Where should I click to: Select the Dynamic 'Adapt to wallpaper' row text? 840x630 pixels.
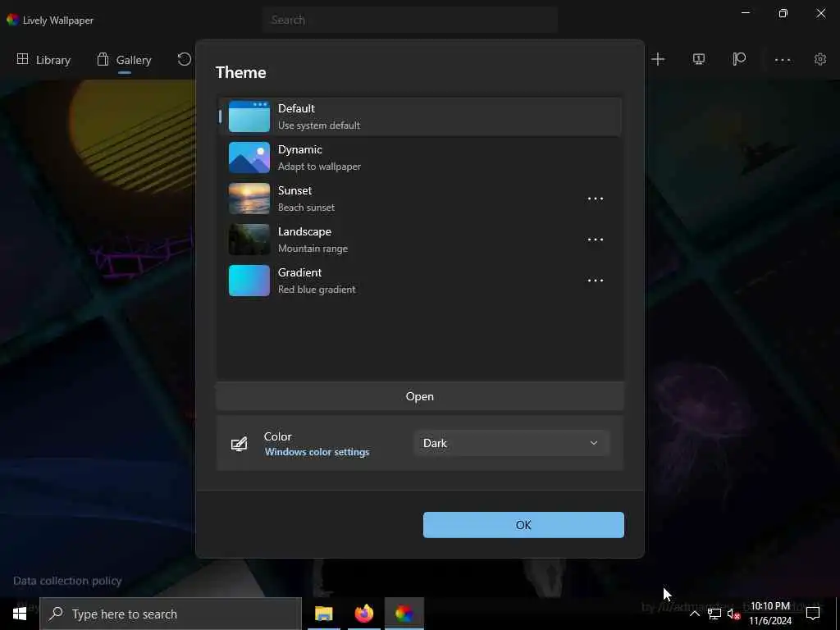pos(319,167)
